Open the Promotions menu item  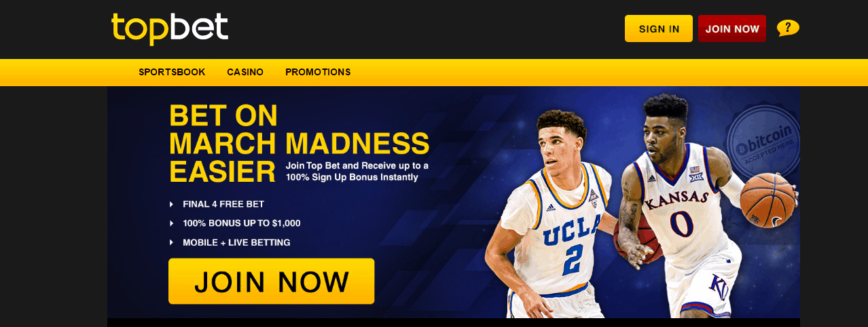coord(318,72)
